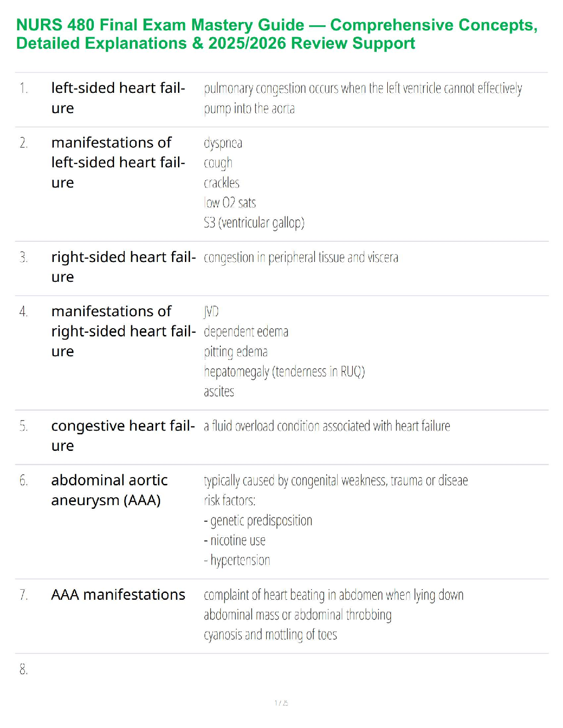Image resolution: width=563 pixels, height=728 pixels.
Task: Click "hepatomegaly (tenderness in RUQ)" text
Action: (284, 371)
